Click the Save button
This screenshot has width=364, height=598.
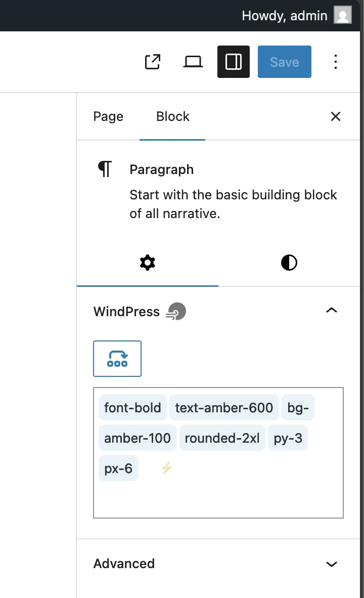click(284, 61)
